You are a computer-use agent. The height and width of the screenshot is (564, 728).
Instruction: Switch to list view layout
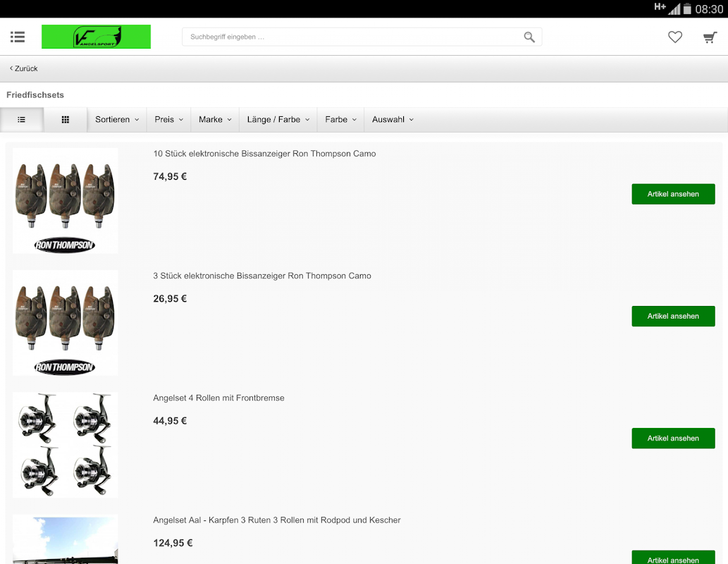(x=22, y=119)
